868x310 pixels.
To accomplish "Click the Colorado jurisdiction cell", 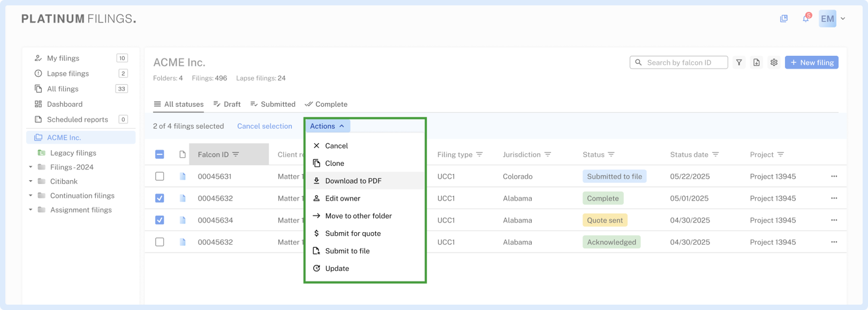I will click(517, 176).
